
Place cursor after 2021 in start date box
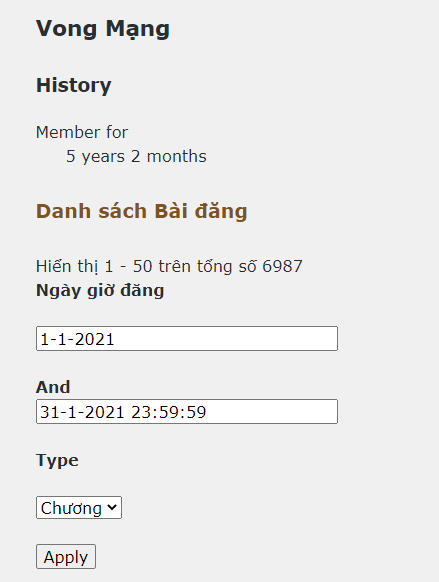point(115,339)
